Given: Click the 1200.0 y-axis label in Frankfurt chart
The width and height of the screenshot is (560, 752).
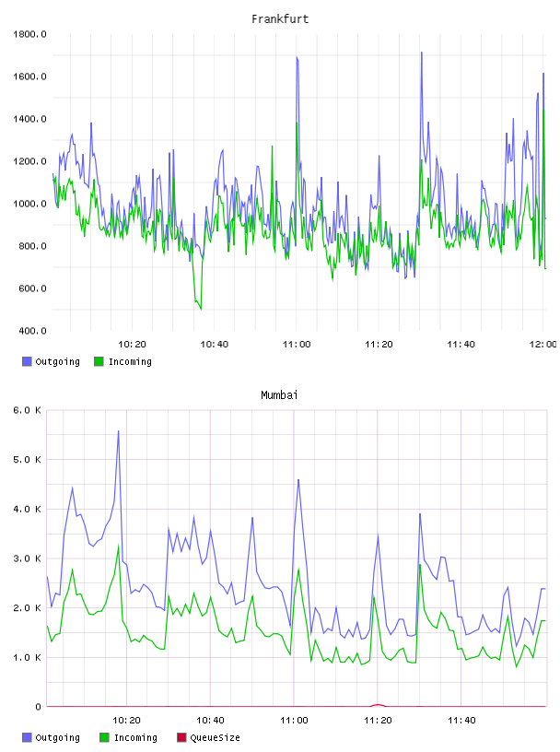Looking at the screenshot, I should pyautogui.click(x=29, y=161).
